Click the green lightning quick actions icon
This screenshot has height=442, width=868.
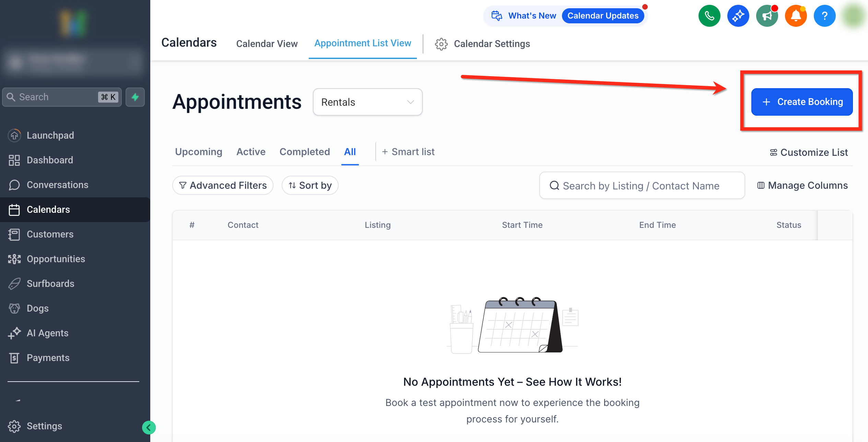pyautogui.click(x=135, y=97)
